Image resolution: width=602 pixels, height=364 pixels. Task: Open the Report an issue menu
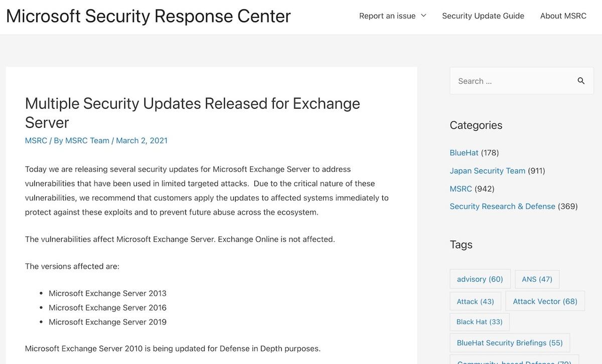point(392,16)
